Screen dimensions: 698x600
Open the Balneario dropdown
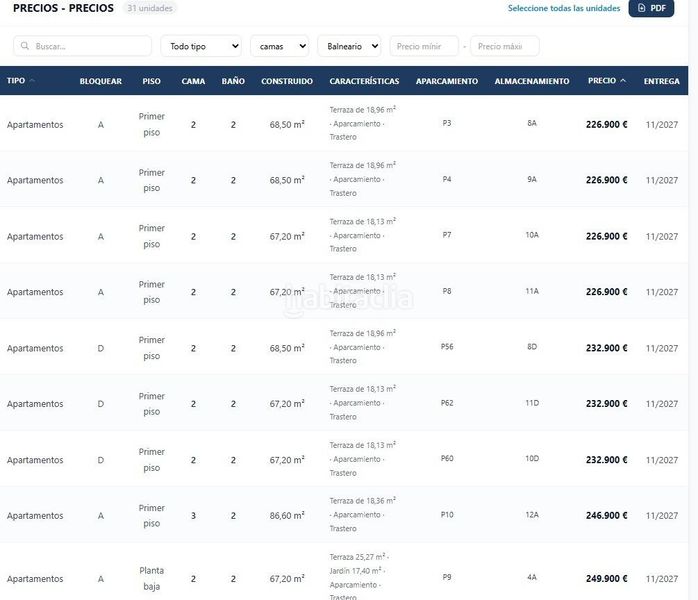pyautogui.click(x=349, y=46)
